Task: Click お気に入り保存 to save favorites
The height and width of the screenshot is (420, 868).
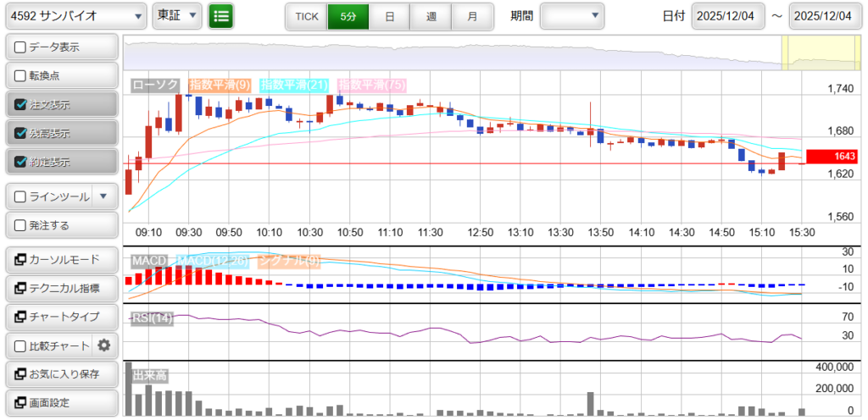Action: 61,373
